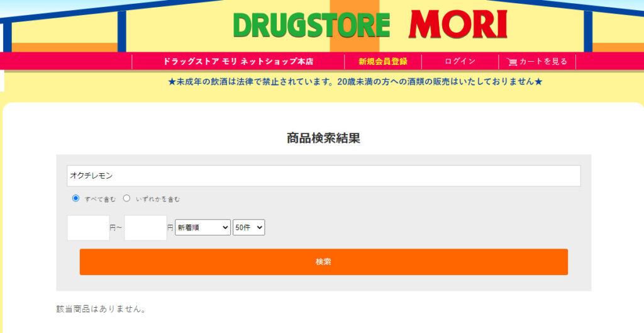This screenshot has width=644, height=333.
Task: Go to the ログイン page
Action: 460,61
